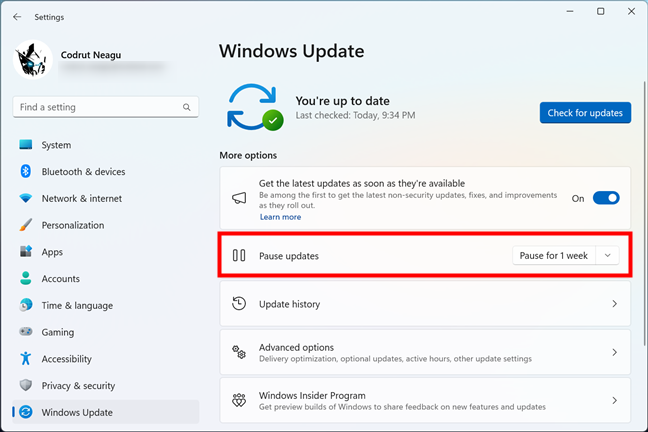Click the search magnifier icon

187,107
